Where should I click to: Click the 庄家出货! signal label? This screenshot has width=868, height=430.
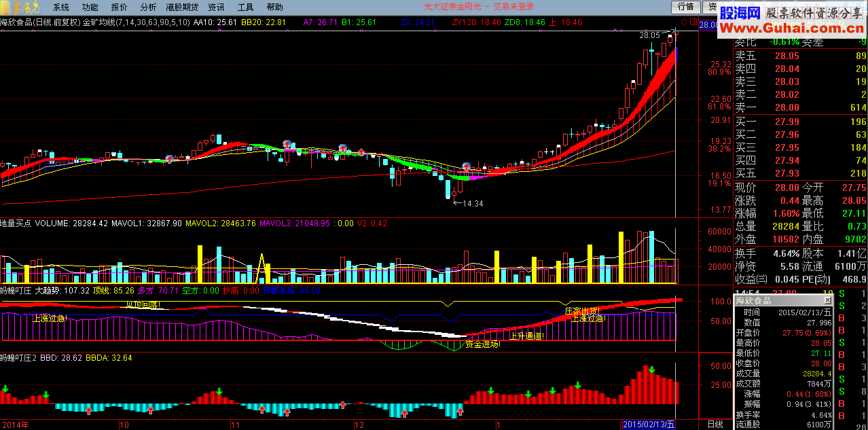click(582, 310)
